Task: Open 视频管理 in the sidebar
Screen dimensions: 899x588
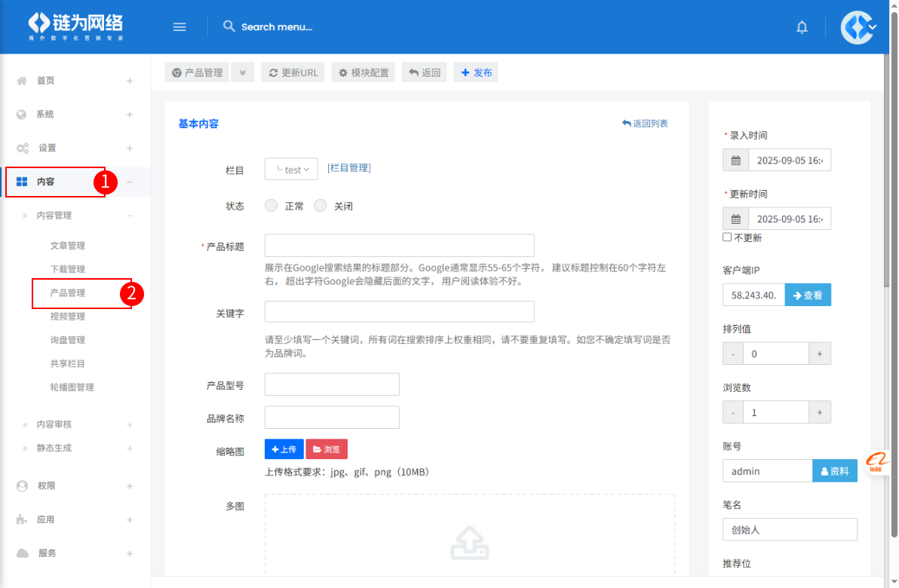Action: click(68, 317)
